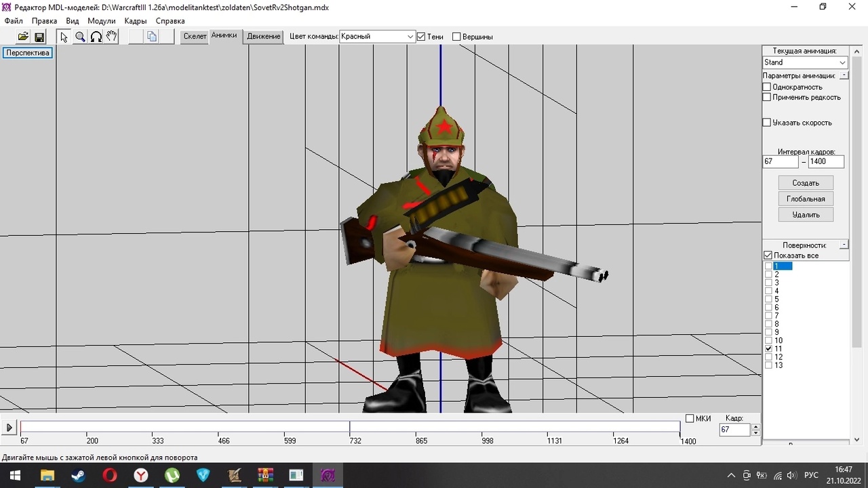868x488 pixels.
Task: Click the save floppy disk icon
Action: 39,37
